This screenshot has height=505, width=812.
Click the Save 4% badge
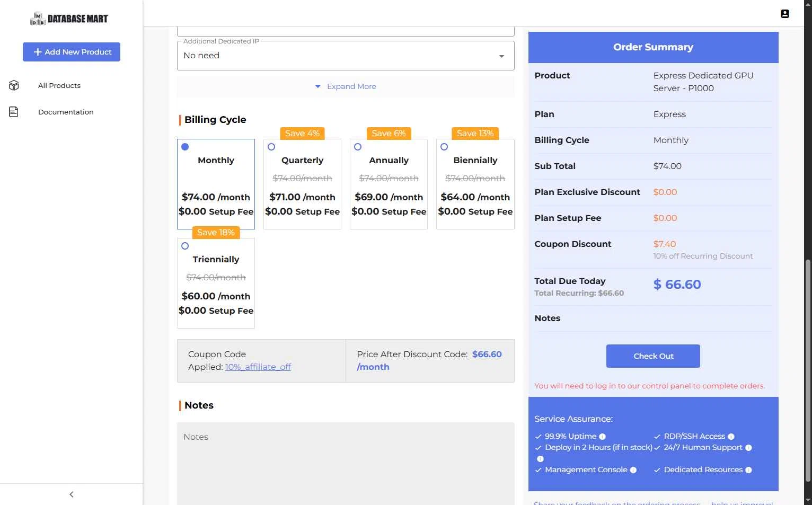point(302,134)
